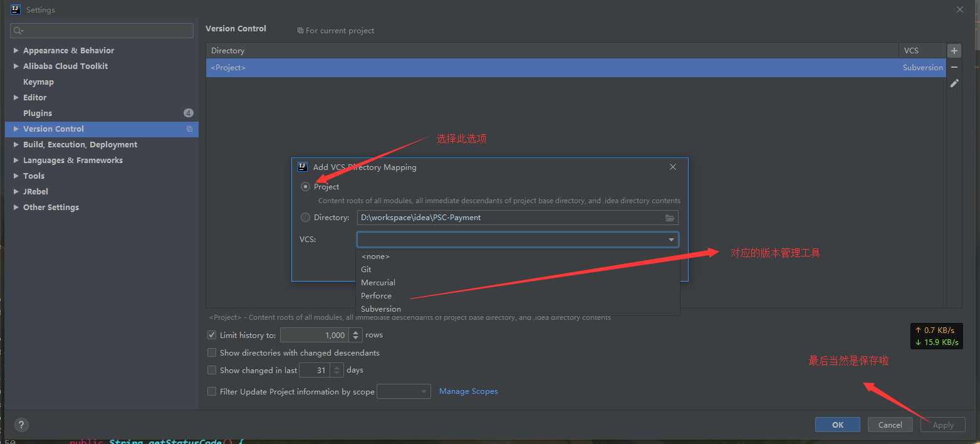Enable Show directories with changed descendants

[212, 352]
